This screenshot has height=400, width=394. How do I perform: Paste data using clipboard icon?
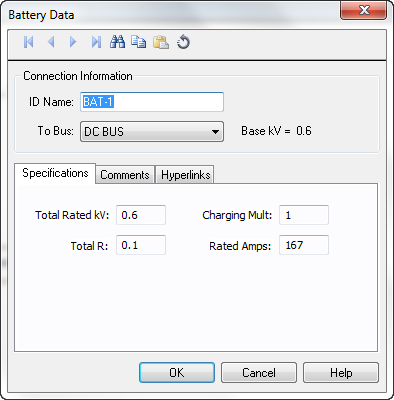tap(161, 42)
